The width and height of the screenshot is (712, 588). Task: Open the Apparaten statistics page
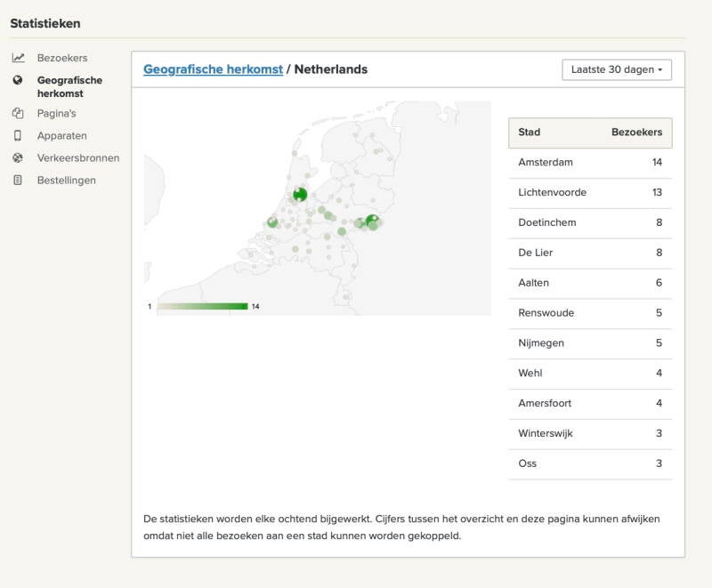(61, 135)
